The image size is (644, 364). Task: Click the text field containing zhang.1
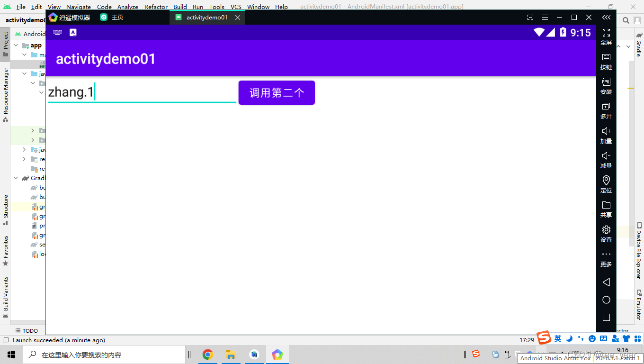coord(142,92)
